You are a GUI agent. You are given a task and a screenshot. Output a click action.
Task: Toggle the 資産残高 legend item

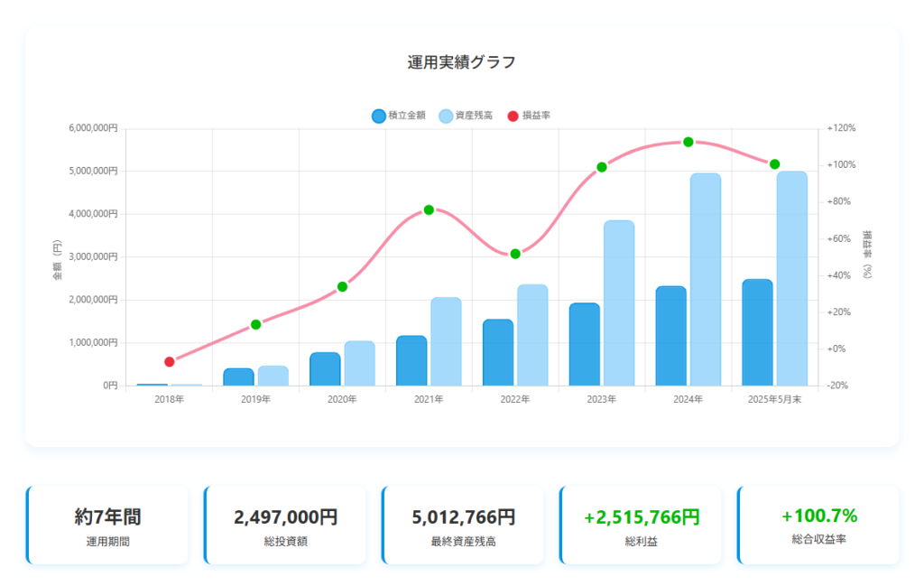pyautogui.click(x=466, y=116)
